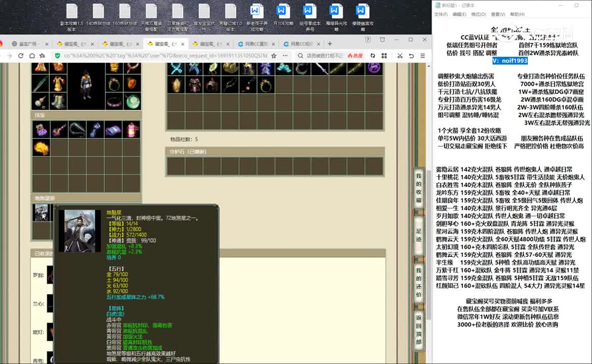The height and width of the screenshot is (364, 592).
Task: Click the 物品栏数: 5 label
Action: click(184, 139)
